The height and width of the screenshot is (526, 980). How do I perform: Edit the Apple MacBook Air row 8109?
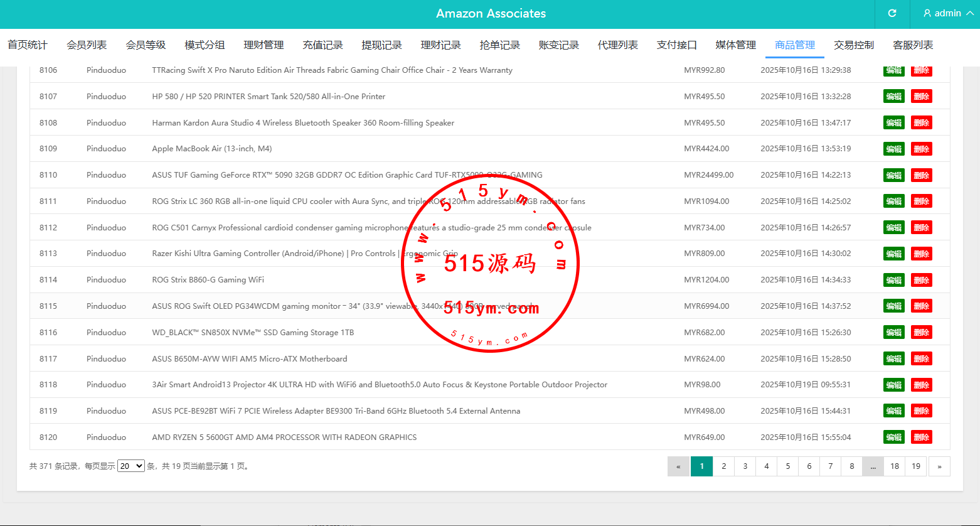893,149
